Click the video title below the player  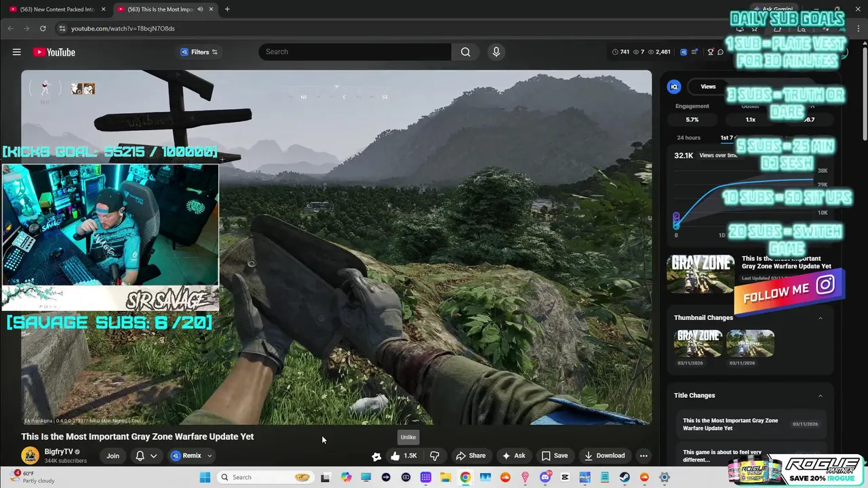click(138, 436)
